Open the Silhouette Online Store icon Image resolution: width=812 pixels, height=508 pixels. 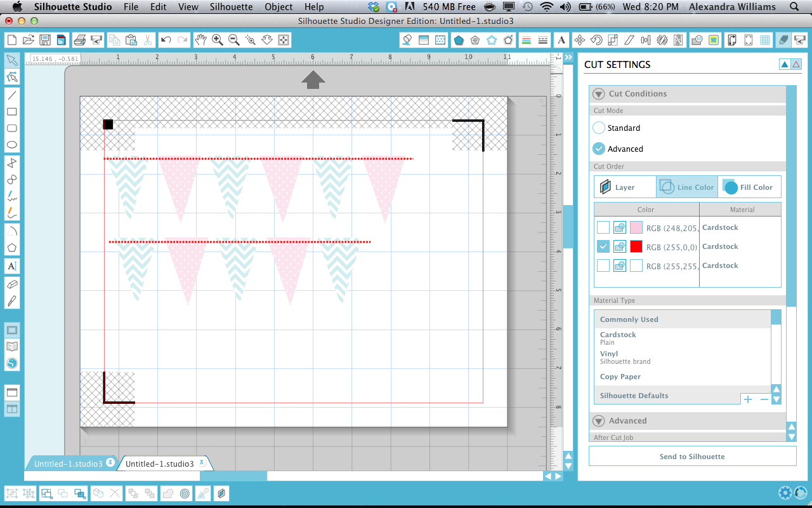click(11, 363)
